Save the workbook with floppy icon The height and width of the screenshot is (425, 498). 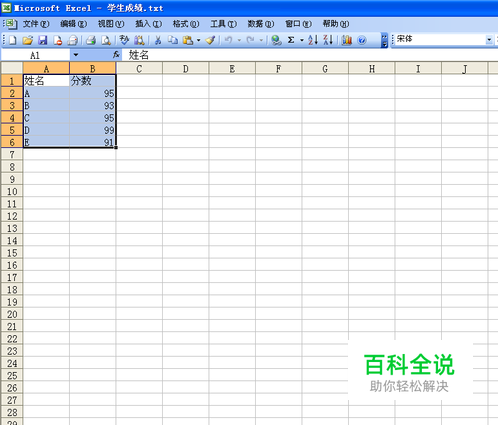[x=43, y=40]
